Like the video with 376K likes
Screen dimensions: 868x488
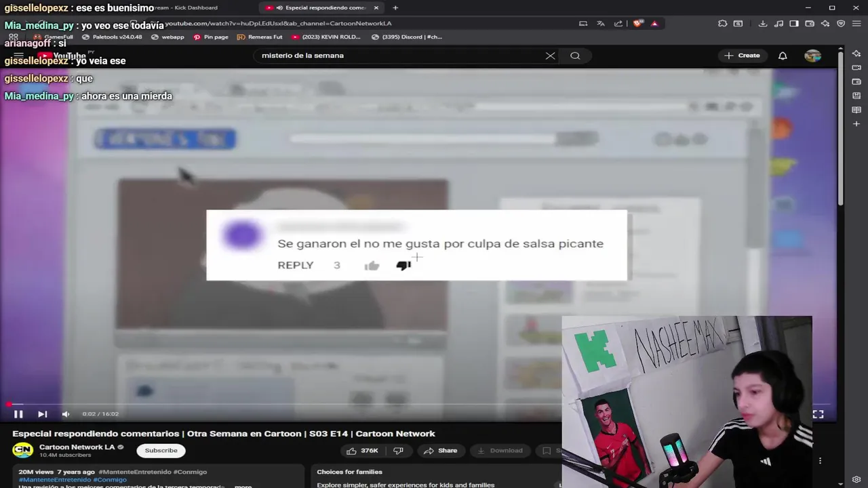tap(362, 451)
